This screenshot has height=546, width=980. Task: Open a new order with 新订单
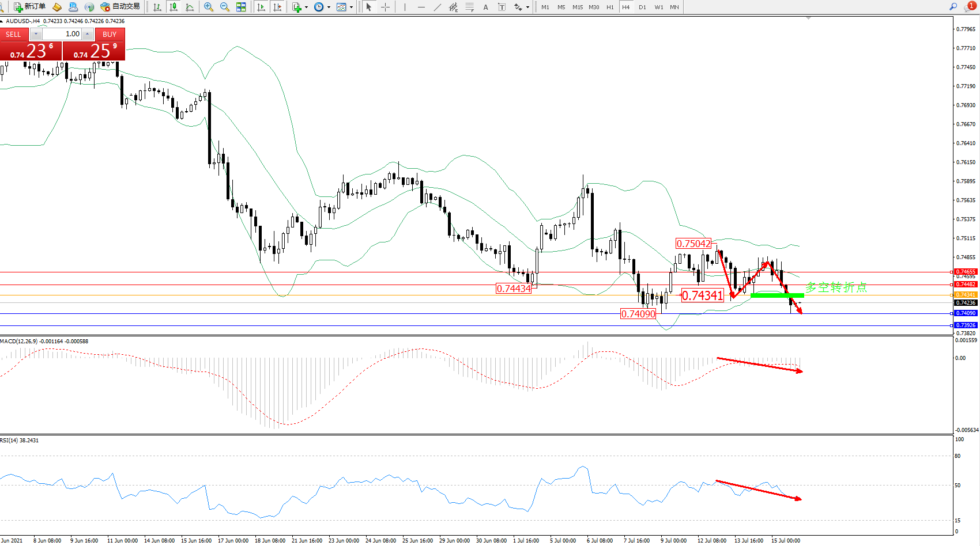[30, 7]
